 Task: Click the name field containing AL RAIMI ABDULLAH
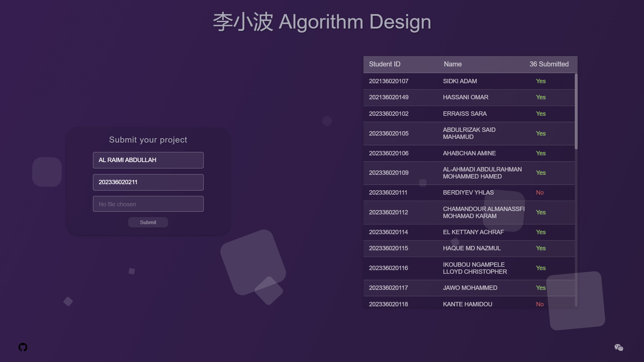coord(148,160)
